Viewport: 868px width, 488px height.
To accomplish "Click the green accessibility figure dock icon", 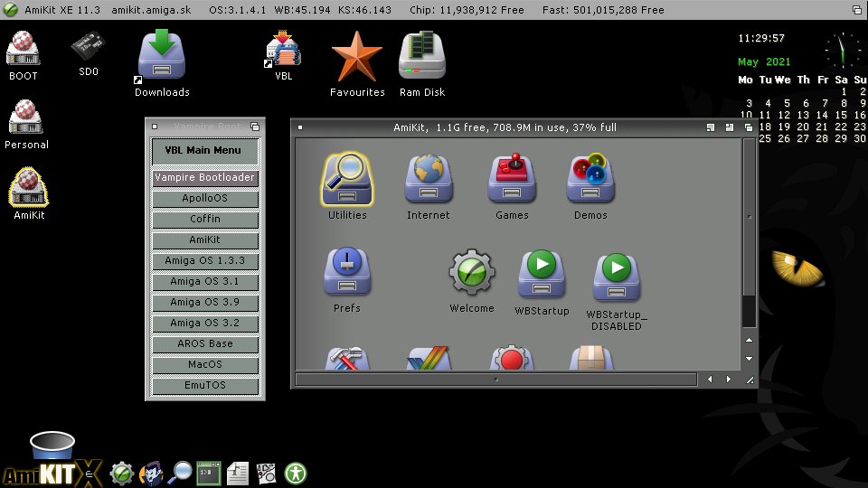I will 296,474.
